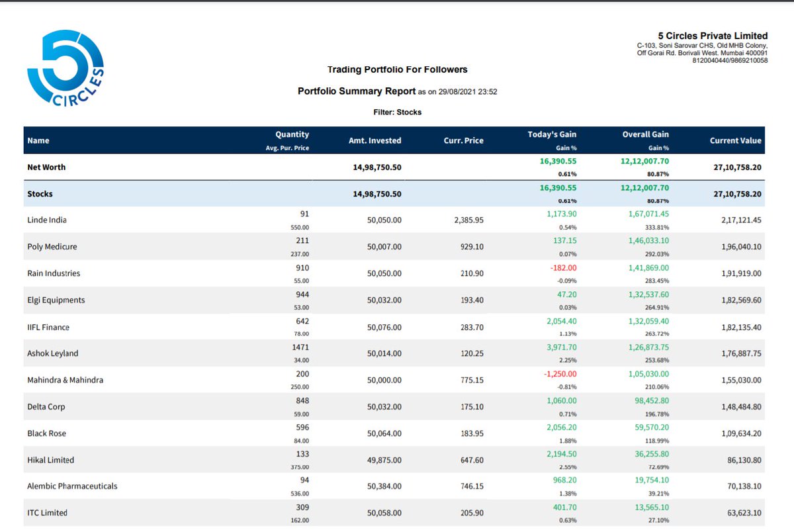The width and height of the screenshot is (794, 532).
Task: Click Ashok Leyland's quantity 1471
Action: 300,347
